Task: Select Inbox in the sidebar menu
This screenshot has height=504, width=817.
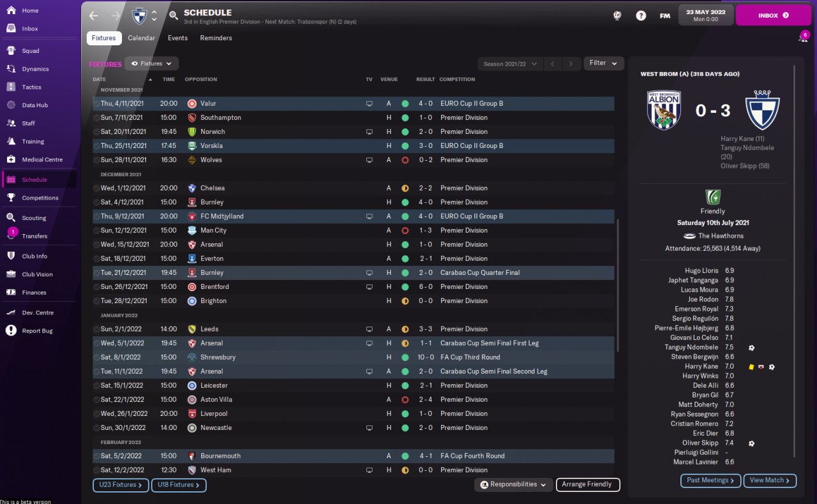Action: (30, 29)
